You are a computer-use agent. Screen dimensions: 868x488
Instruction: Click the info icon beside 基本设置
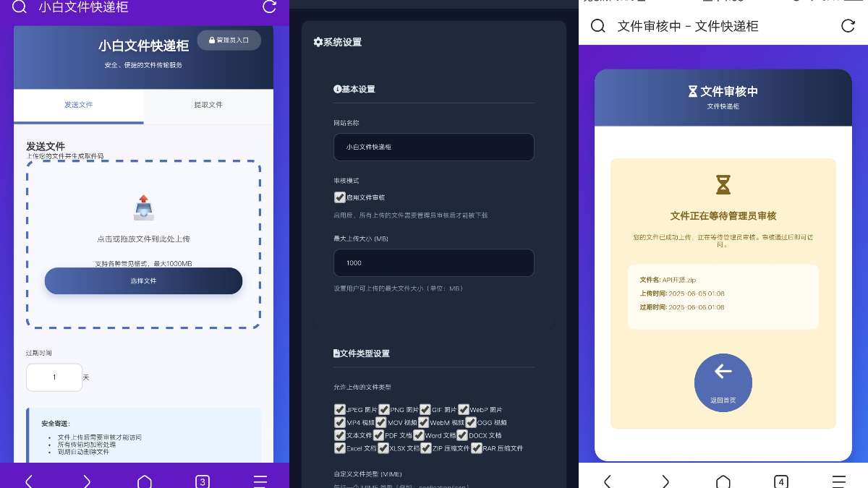[337, 90]
